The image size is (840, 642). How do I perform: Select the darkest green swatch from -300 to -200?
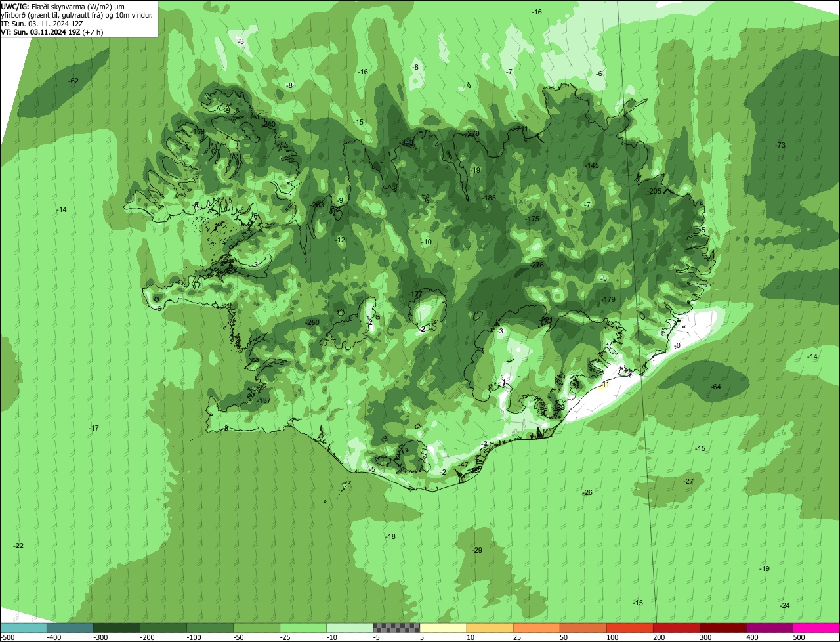pyautogui.click(x=117, y=628)
